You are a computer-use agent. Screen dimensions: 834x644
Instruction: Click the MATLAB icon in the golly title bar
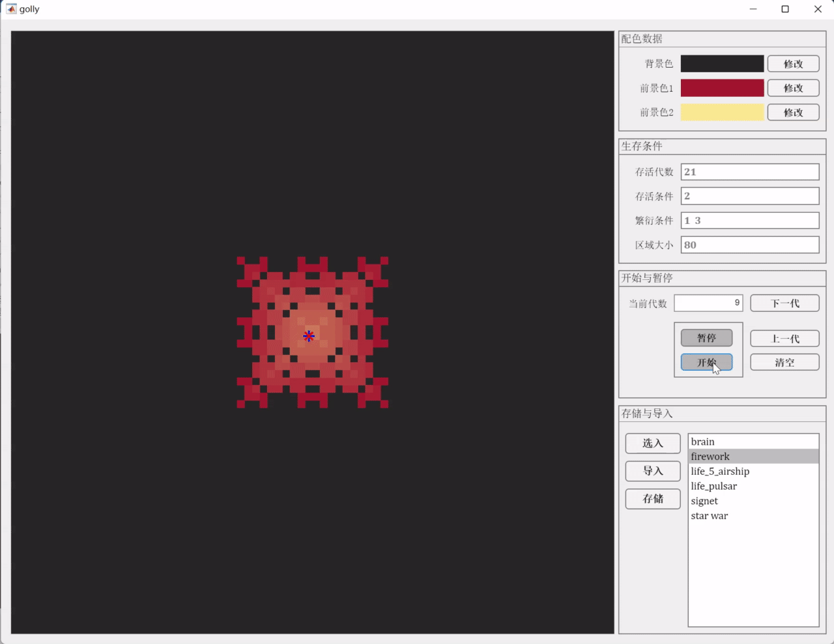(11, 9)
